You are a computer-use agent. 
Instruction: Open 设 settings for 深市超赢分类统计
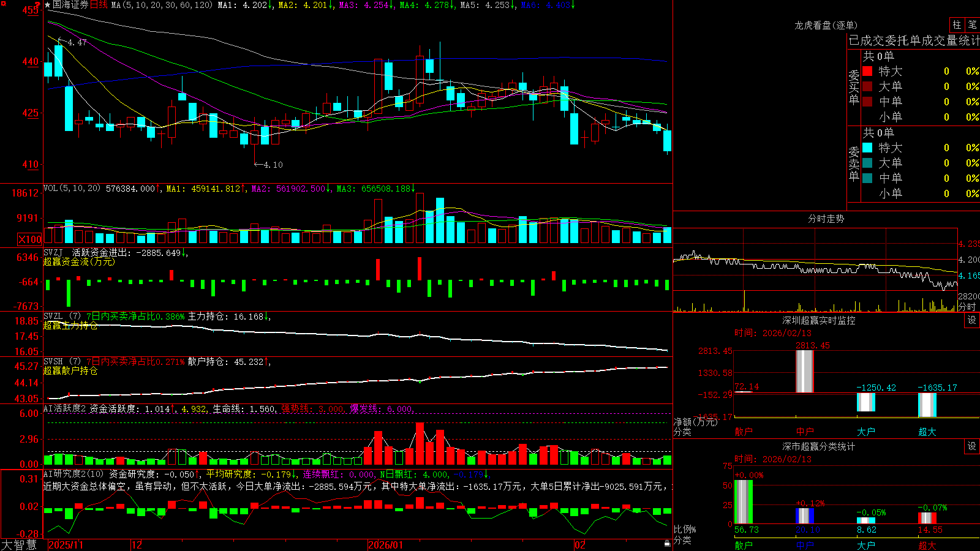click(x=972, y=446)
